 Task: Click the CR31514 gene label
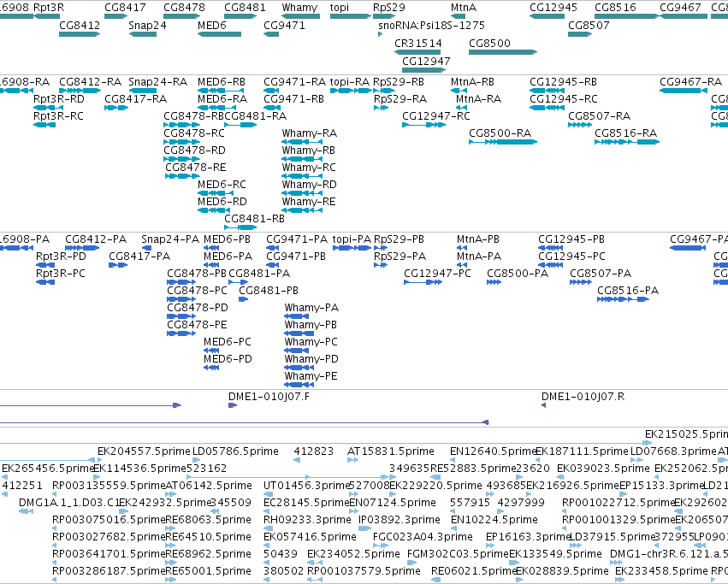coord(417,43)
